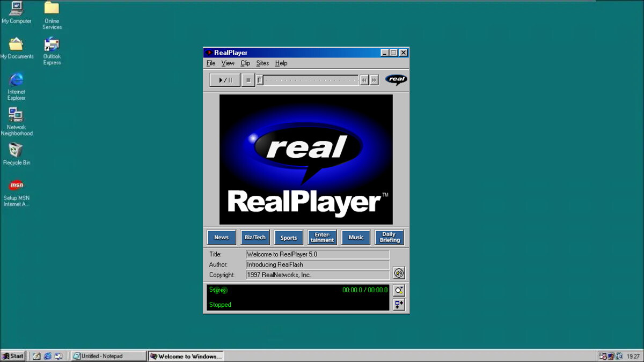
Task: Click the Author field showing Introducing RealFlash
Action: (318, 264)
